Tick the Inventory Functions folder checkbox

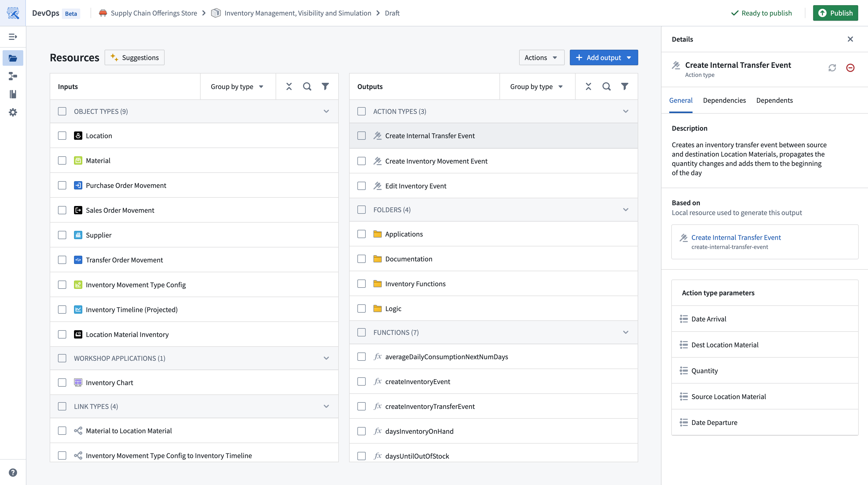pyautogui.click(x=361, y=284)
